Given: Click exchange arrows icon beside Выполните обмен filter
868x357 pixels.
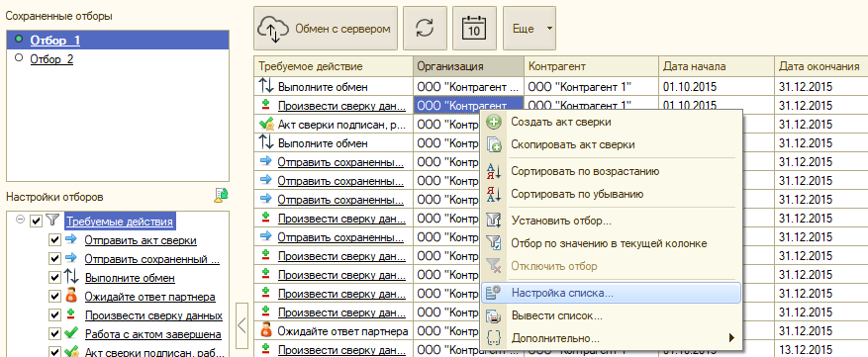Looking at the screenshot, I should [72, 277].
